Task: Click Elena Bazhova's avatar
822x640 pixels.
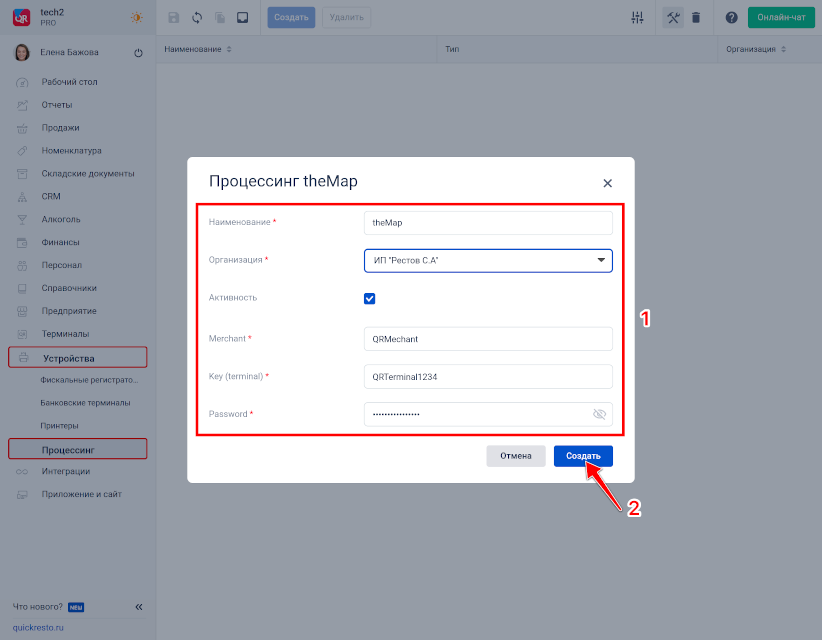Action: pos(22,52)
